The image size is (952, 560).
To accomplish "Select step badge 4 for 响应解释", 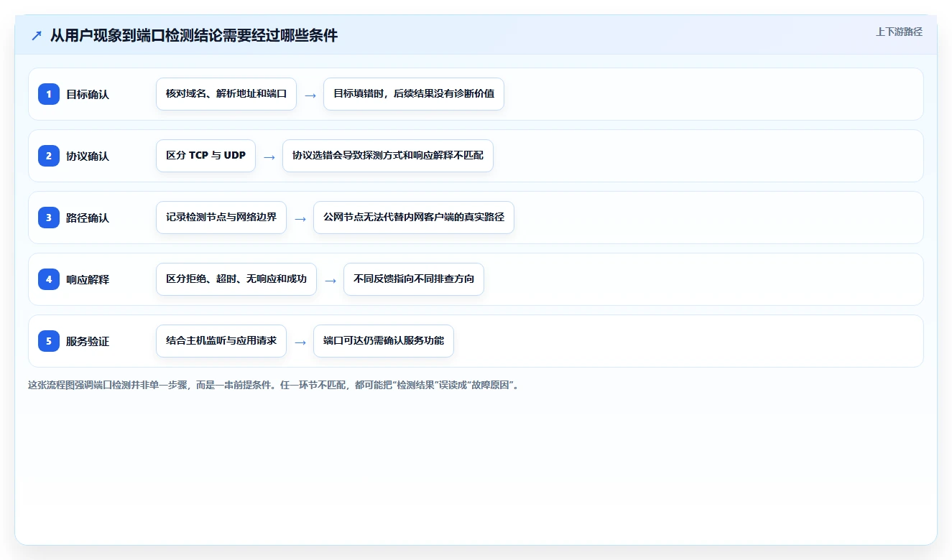I will pyautogui.click(x=49, y=279).
